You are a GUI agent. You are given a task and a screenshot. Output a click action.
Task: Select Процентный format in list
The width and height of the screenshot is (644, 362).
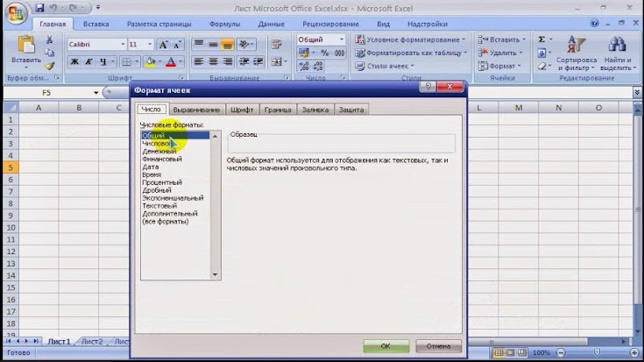tap(162, 182)
